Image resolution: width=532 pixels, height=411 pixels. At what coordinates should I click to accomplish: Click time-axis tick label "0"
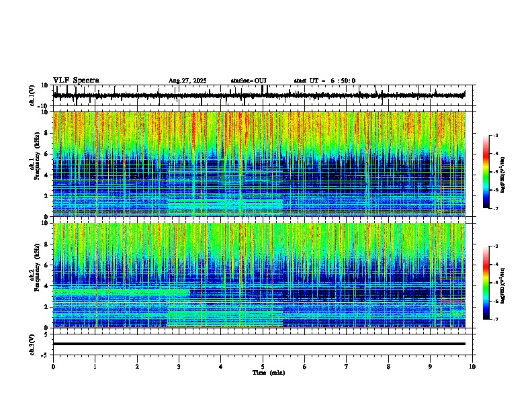[53, 367]
